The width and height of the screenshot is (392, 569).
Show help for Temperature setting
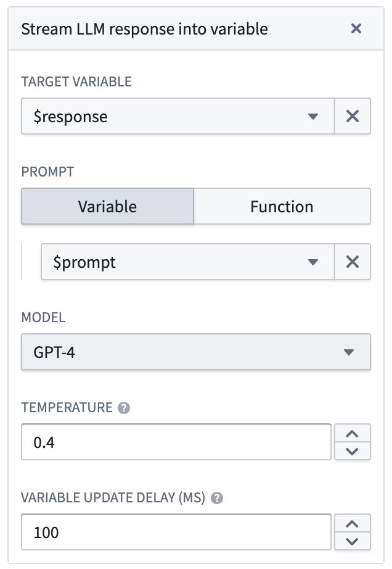124,408
